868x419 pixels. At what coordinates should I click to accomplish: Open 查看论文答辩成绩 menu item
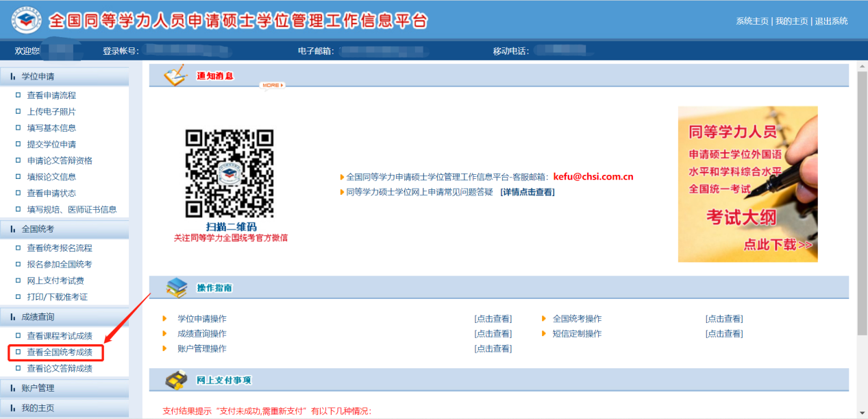(x=60, y=369)
